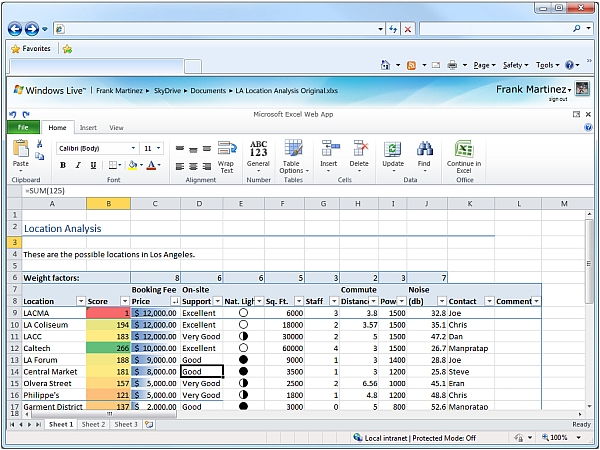This screenshot has width=600, height=450.
Task: Toggle Bold formatting
Action: point(63,165)
